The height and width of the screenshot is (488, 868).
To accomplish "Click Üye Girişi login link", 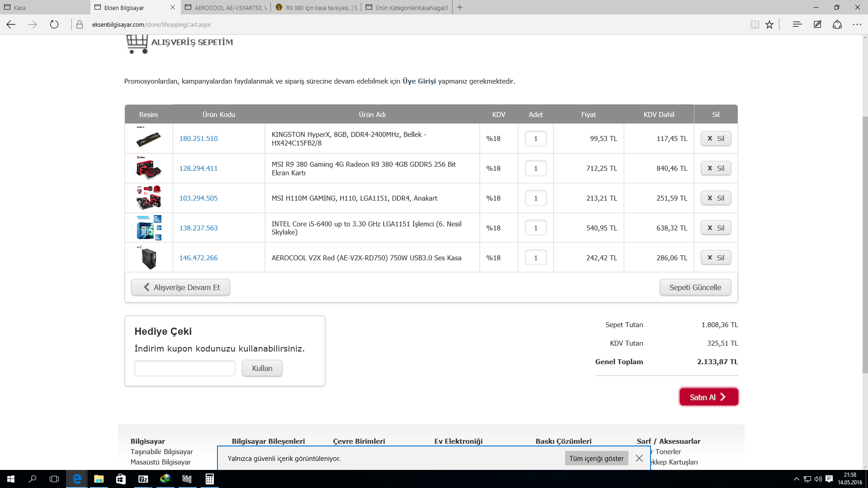I will tap(419, 81).
